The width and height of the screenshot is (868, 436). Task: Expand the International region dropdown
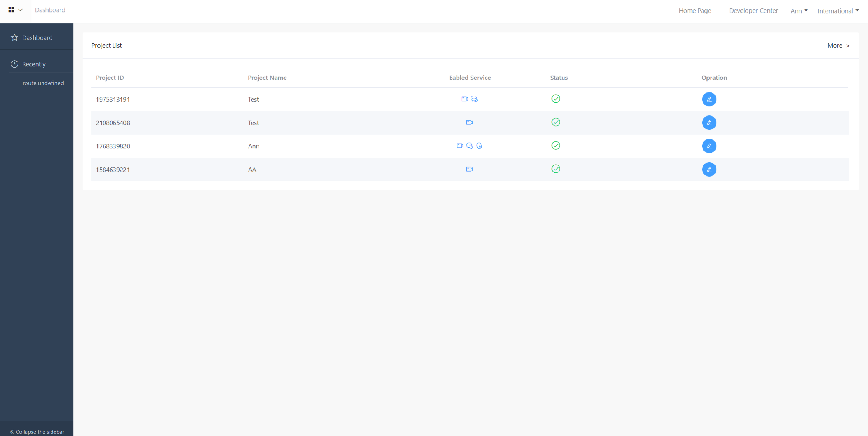pos(838,11)
